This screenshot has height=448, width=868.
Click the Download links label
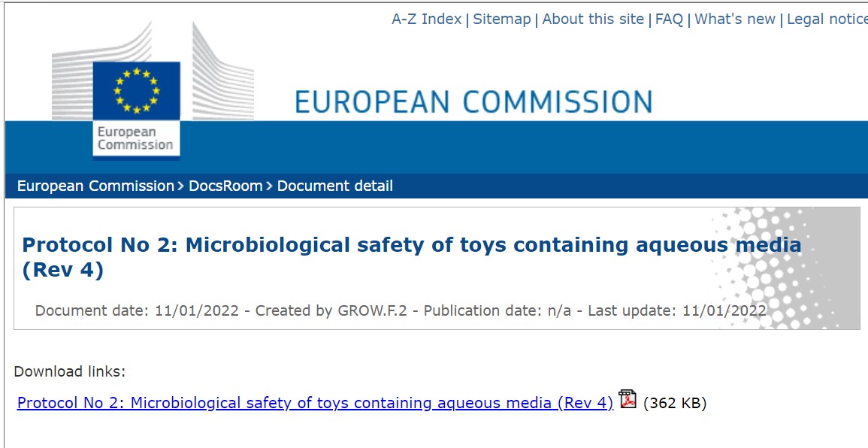70,371
